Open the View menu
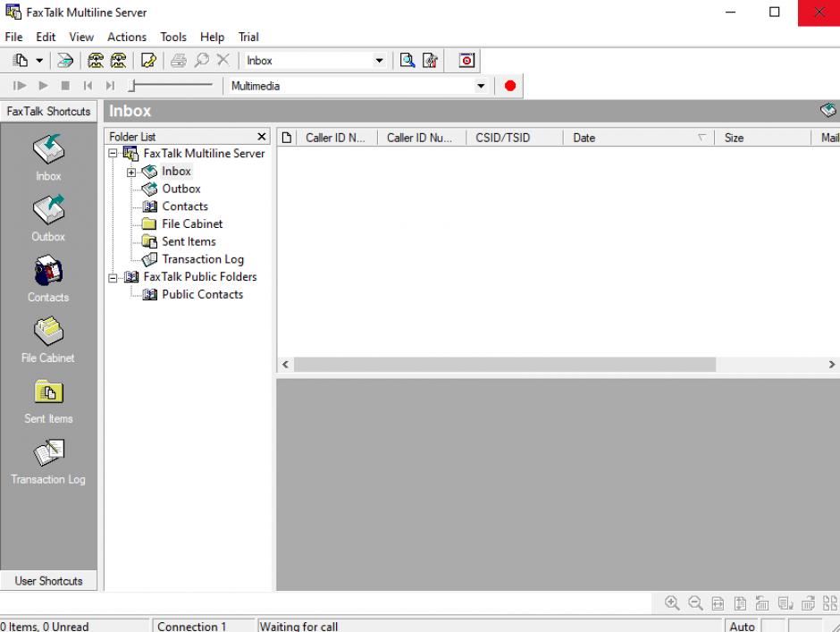This screenshot has width=840, height=632. 81,37
